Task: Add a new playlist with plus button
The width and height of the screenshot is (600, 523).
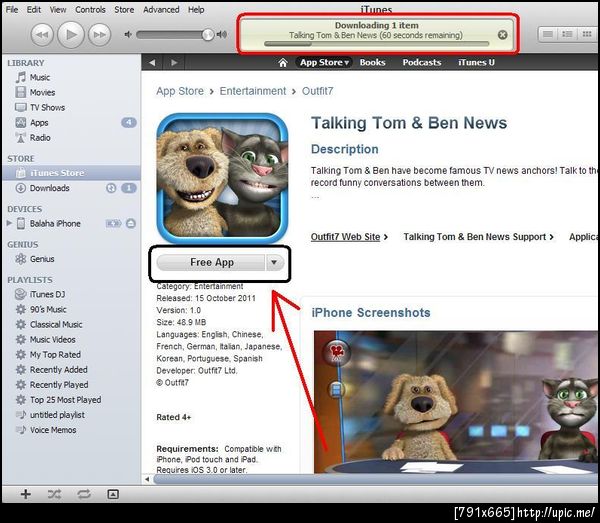Action: pos(26,494)
